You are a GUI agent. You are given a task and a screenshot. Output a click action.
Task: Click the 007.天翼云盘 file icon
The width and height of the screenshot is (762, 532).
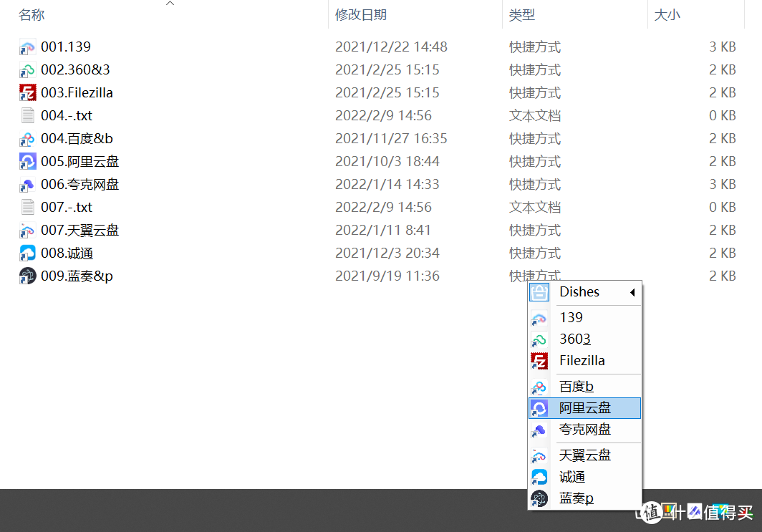tap(27, 231)
